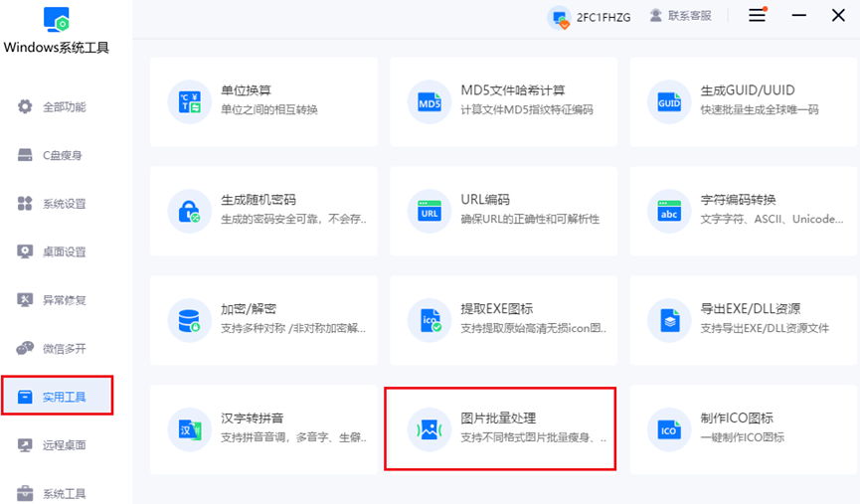Click the Windows系统工具 app logo
This screenshot has height=504, width=860.
tap(57, 19)
